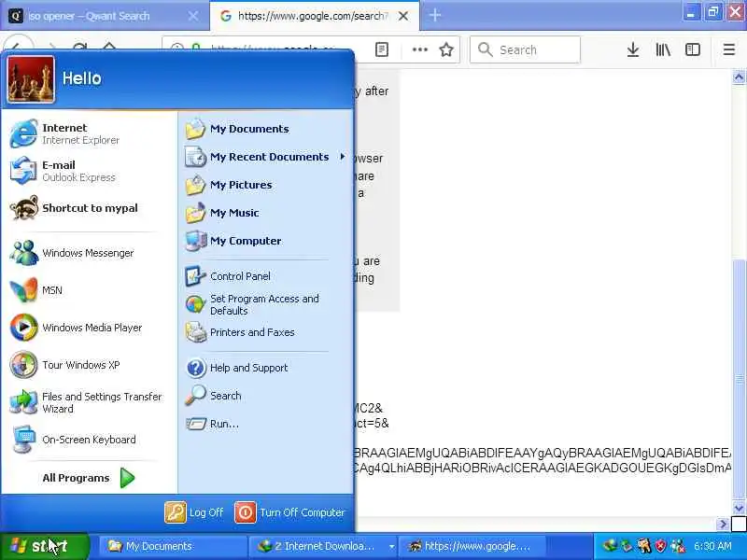Bookmark this page with the star
Screen dimensions: 747x560
(x=446, y=49)
